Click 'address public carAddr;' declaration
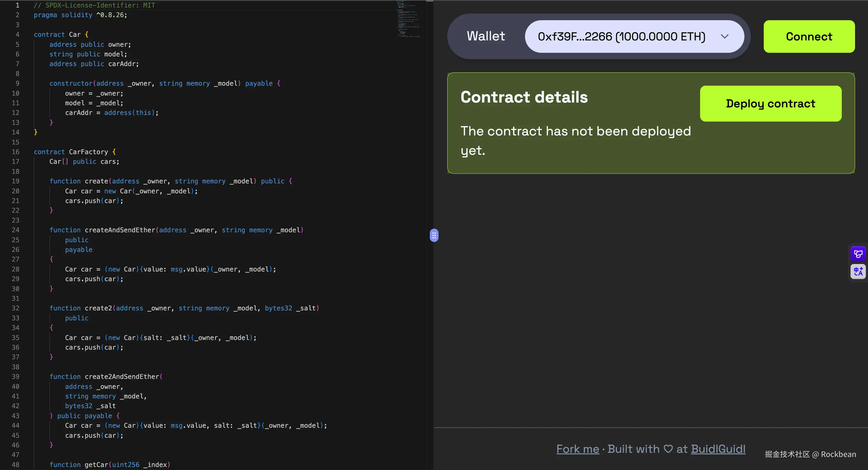The width and height of the screenshot is (868, 470). (x=94, y=64)
